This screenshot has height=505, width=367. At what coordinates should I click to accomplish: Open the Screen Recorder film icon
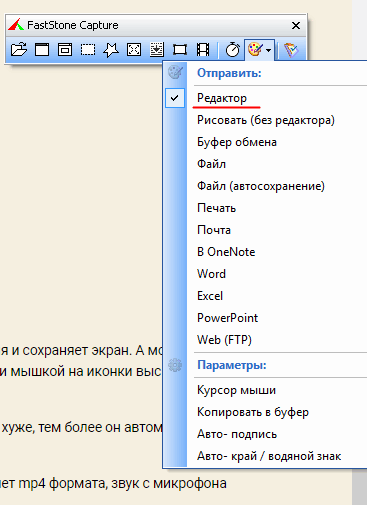click(x=203, y=50)
